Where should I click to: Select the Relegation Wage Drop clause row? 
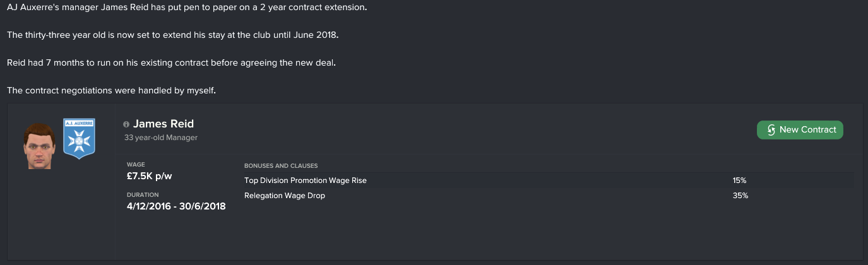pyautogui.click(x=285, y=196)
